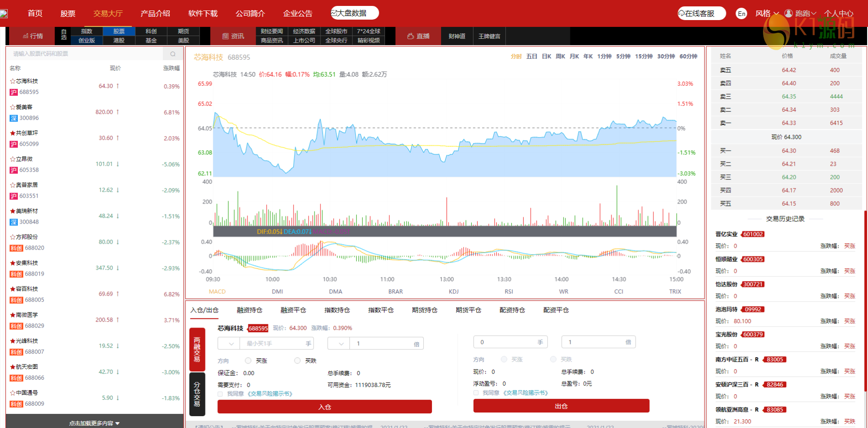Check the risk agreement box above 入仓

point(221,394)
